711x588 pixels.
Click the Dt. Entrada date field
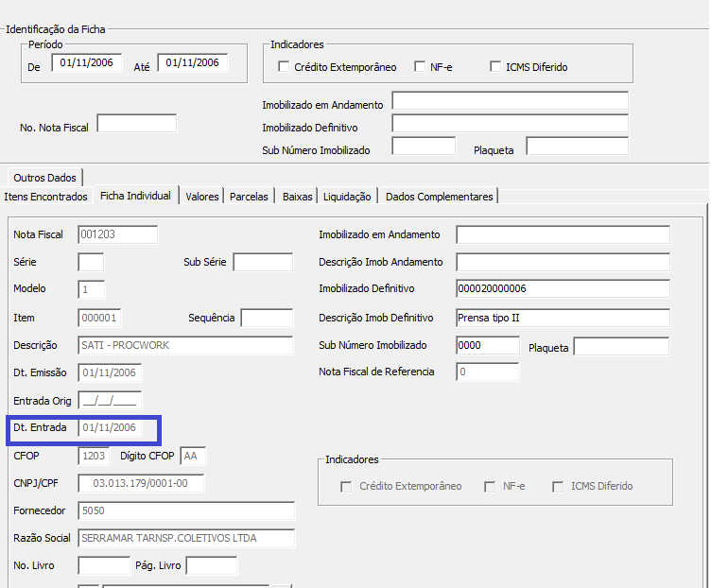pos(110,428)
